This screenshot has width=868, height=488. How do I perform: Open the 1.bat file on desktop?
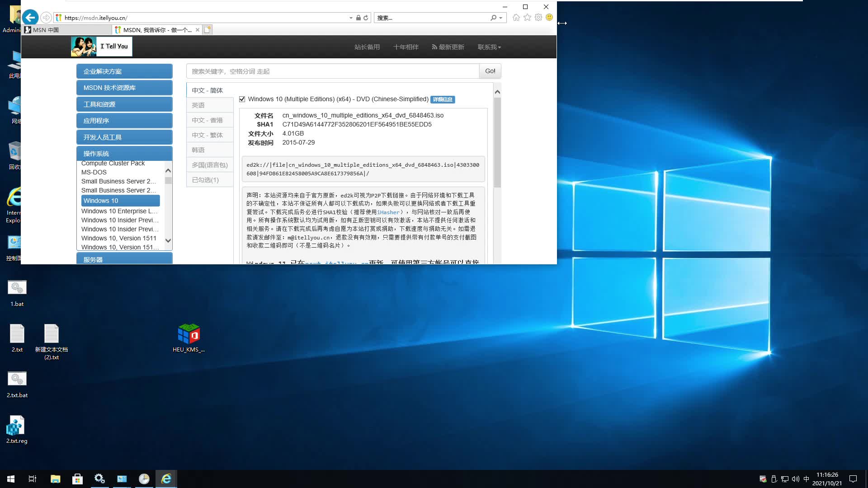pos(17,293)
